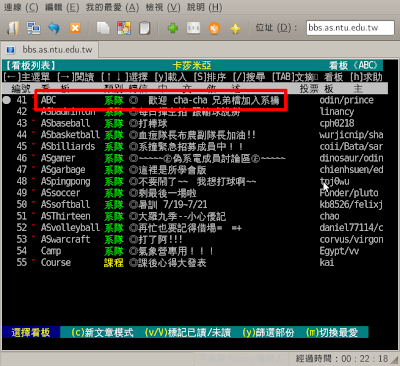
Task: Click the (v/V)標記已讀/未讀 footer hint
Action: 188,332
